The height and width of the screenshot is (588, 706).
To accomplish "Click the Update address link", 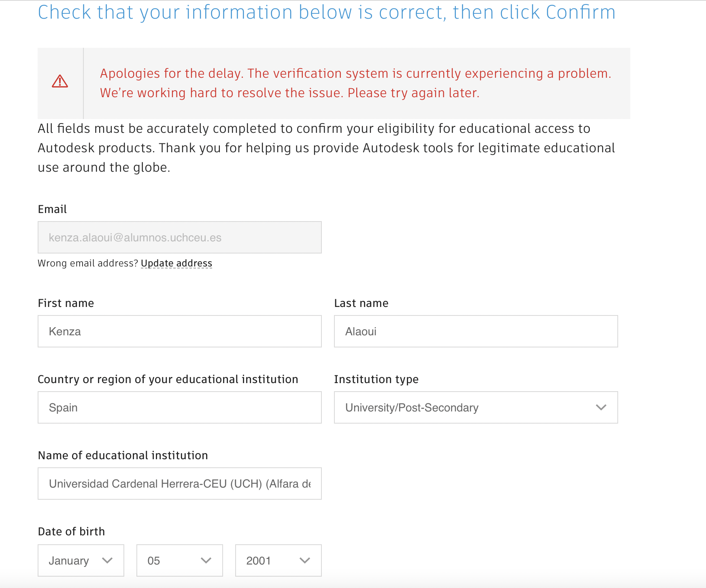I will [x=176, y=263].
